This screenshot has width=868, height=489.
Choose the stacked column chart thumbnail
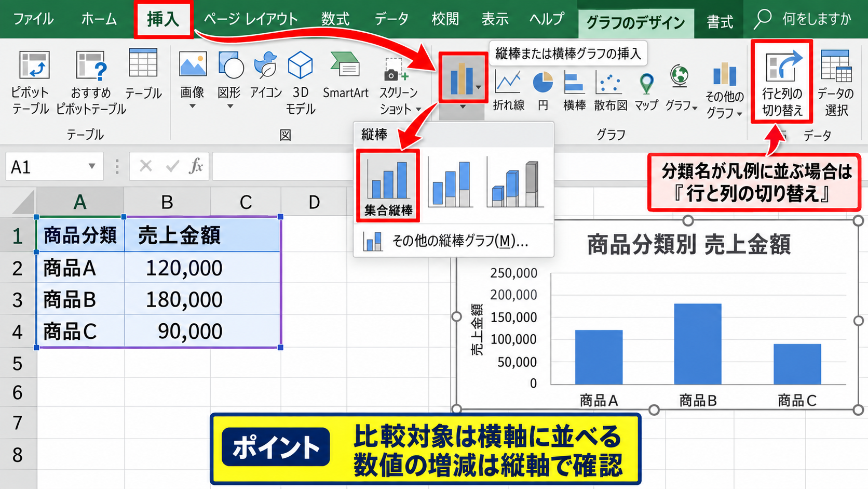point(451,183)
